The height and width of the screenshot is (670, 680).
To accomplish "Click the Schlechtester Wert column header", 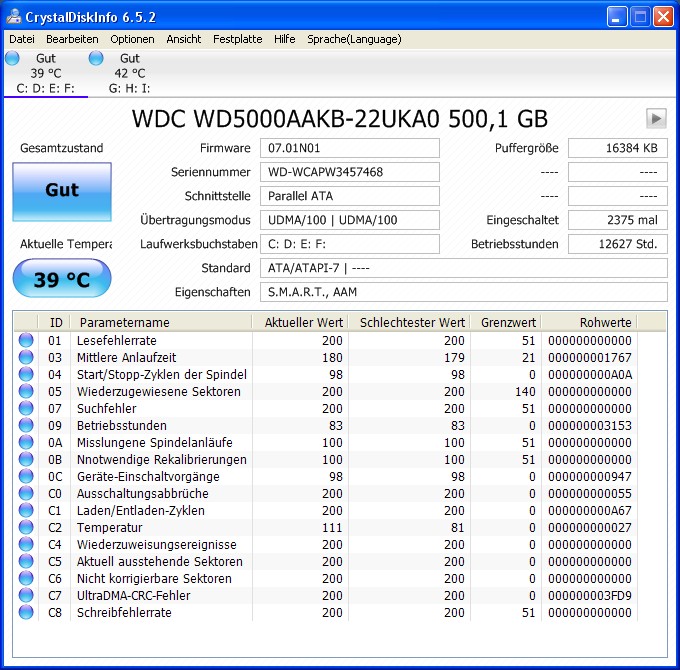I will click(x=410, y=322).
